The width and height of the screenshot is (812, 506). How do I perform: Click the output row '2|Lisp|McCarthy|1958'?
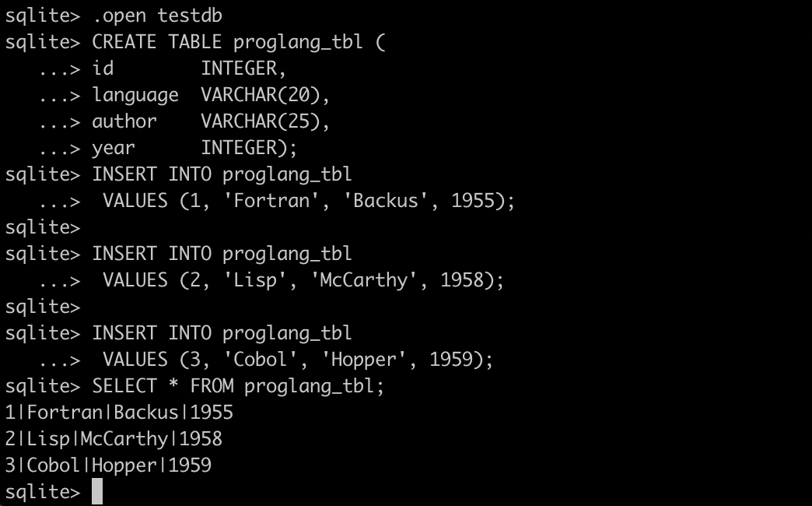pyautogui.click(x=114, y=439)
